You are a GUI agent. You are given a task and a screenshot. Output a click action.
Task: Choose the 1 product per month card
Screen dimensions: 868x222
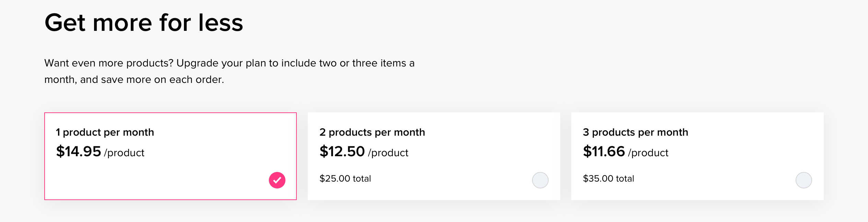(x=171, y=156)
